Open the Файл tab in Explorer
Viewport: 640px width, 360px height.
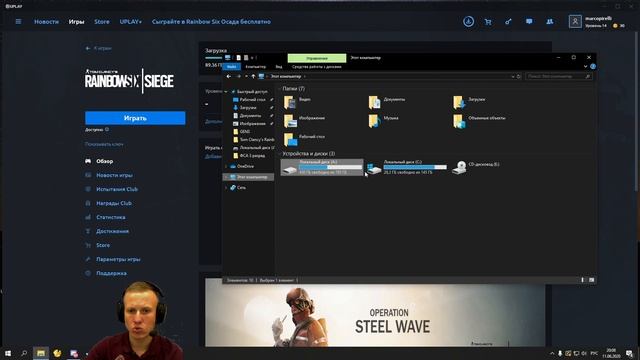pos(231,67)
